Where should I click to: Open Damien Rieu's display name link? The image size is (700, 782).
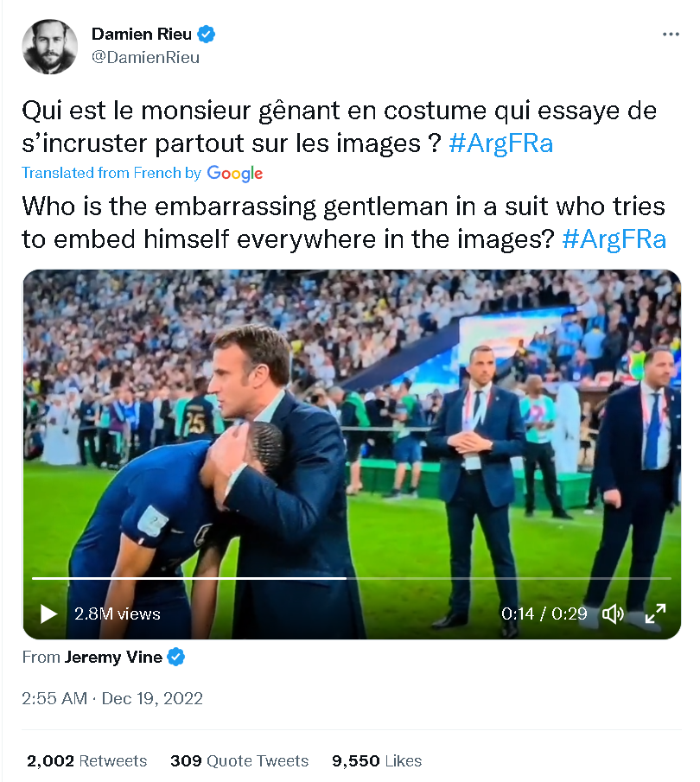pos(142,35)
